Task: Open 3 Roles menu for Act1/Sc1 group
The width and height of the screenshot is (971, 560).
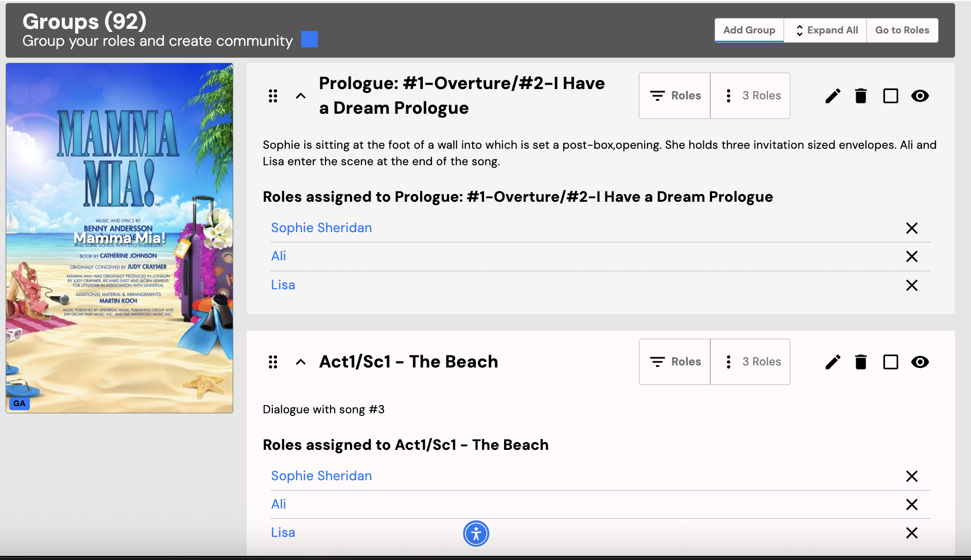Action: tap(750, 362)
